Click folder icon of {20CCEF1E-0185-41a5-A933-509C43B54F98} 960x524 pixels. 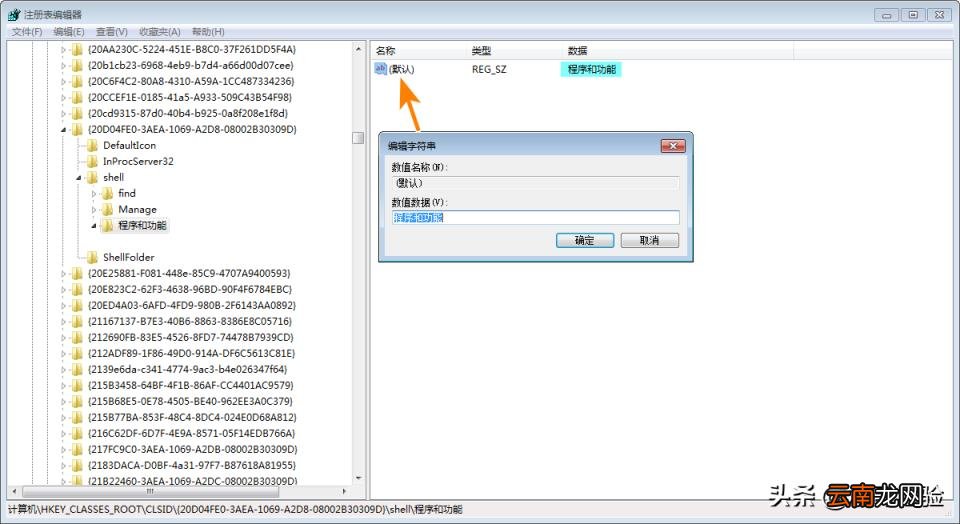point(77,97)
